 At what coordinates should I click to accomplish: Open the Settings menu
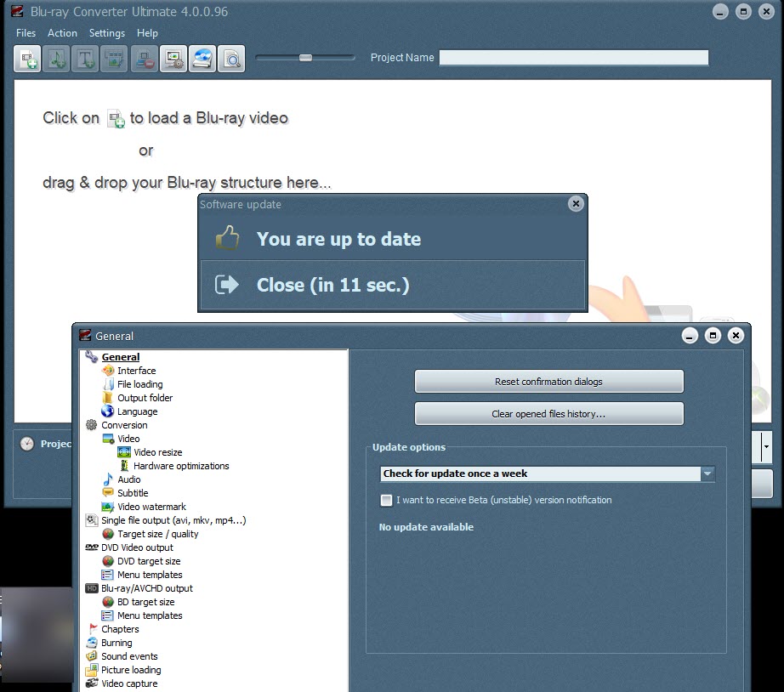coord(107,33)
